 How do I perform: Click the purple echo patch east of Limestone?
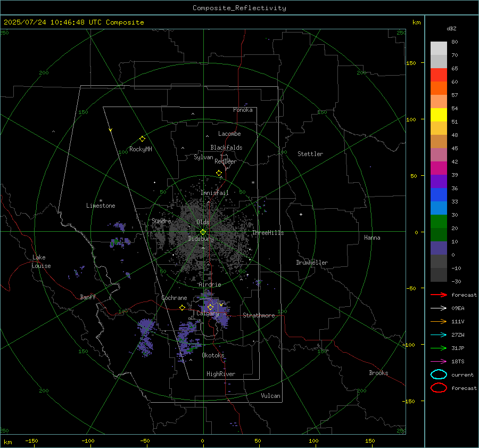pos(120,226)
